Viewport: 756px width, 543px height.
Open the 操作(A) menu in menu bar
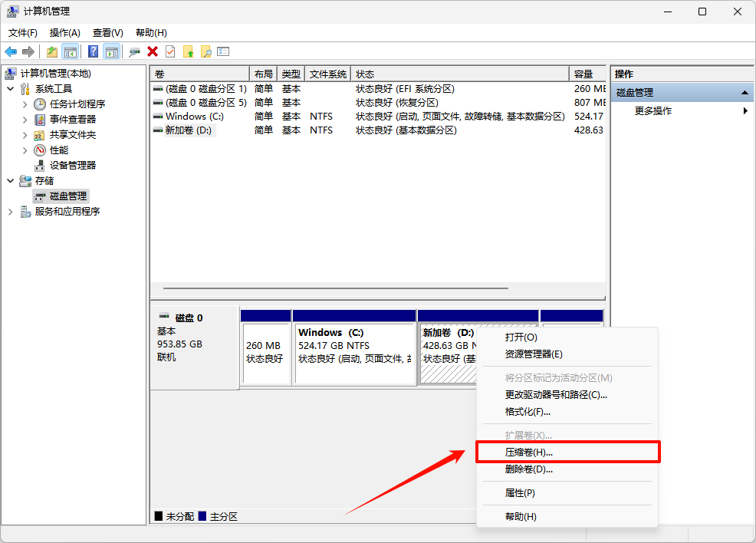coord(64,33)
